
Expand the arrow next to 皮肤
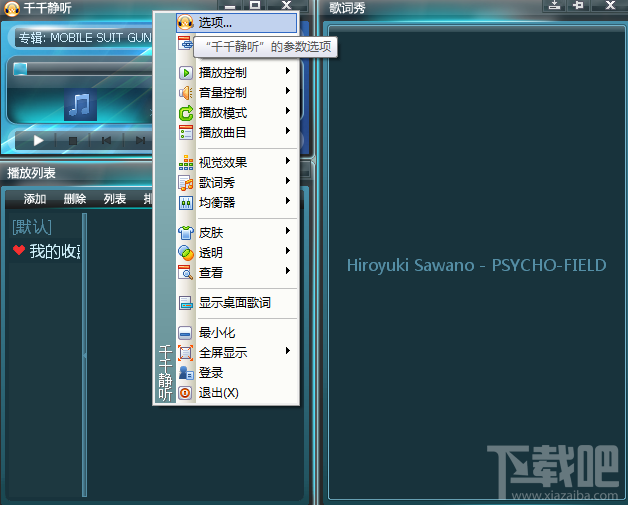(x=288, y=231)
